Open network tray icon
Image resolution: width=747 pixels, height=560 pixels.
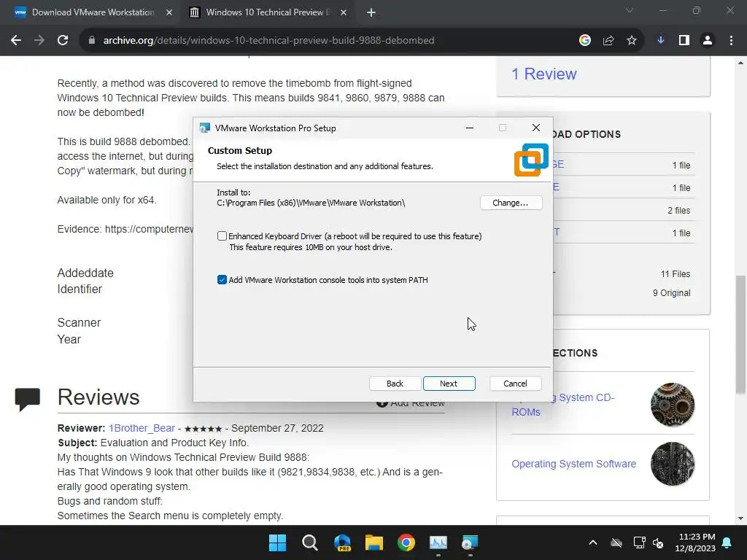tap(639, 542)
